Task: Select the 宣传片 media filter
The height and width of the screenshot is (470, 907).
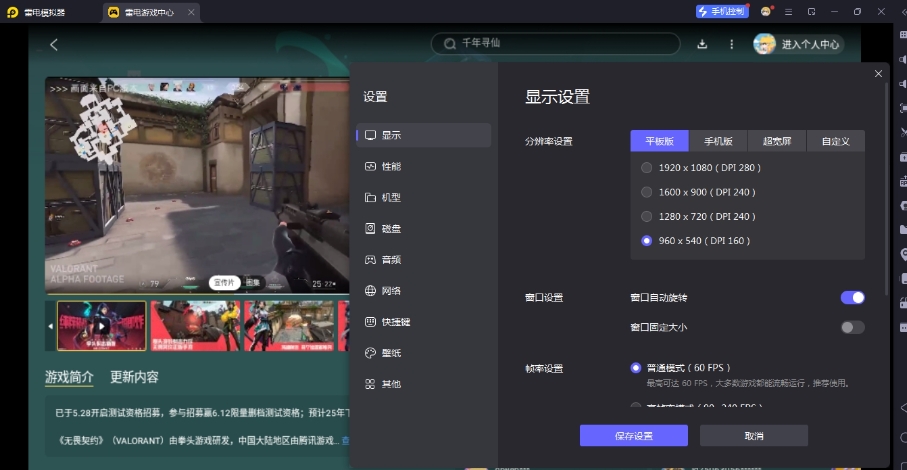Action: pyautogui.click(x=224, y=283)
